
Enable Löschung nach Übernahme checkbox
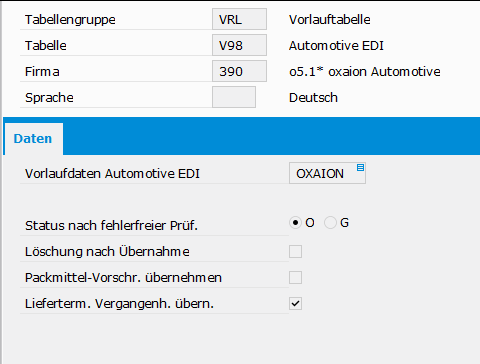(295, 251)
